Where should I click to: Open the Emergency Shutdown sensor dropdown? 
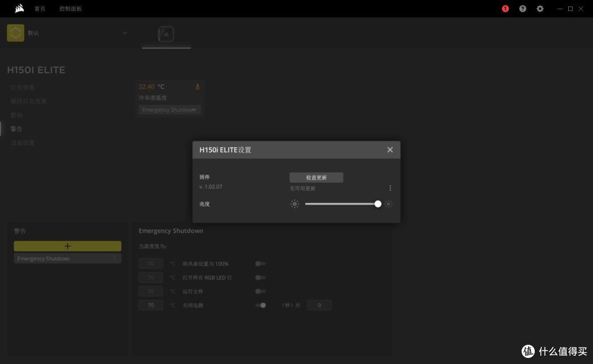click(170, 110)
